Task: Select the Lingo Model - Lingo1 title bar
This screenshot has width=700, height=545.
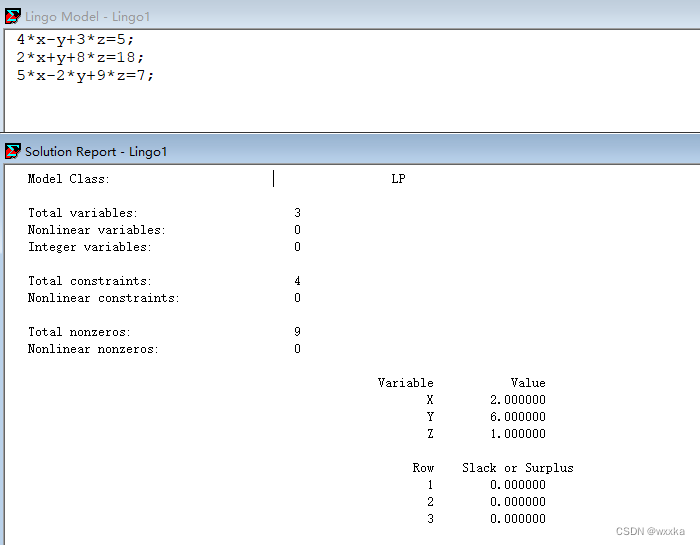Action: point(350,16)
